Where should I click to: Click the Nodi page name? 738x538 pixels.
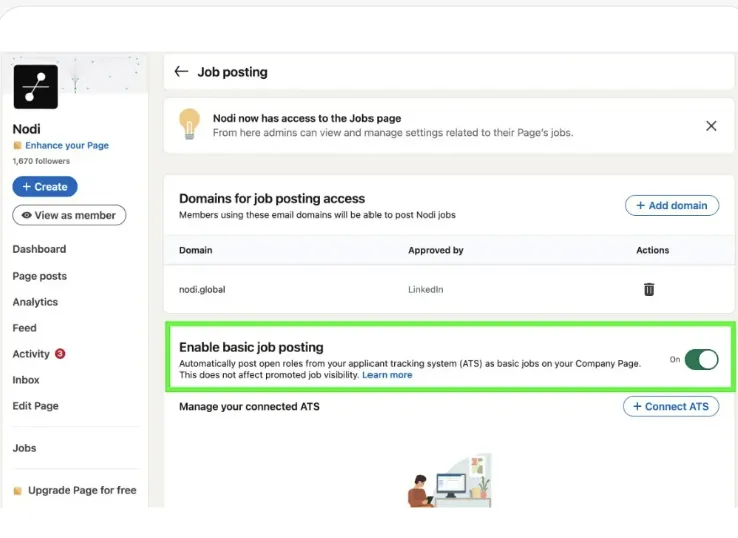(x=26, y=129)
